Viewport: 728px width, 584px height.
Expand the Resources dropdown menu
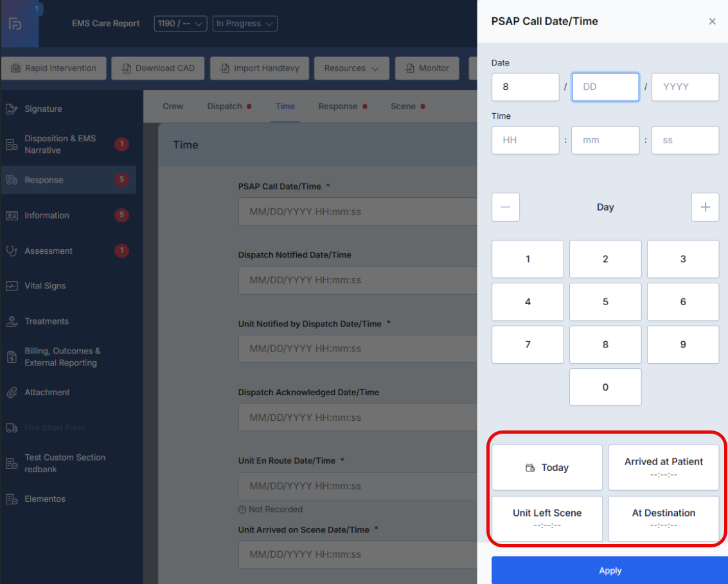tap(351, 68)
